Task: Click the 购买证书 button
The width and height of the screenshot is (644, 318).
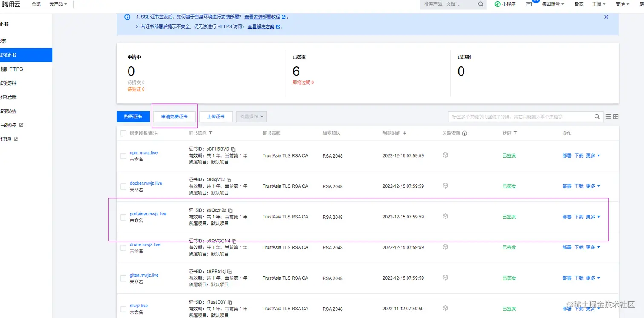Action: pos(133,117)
